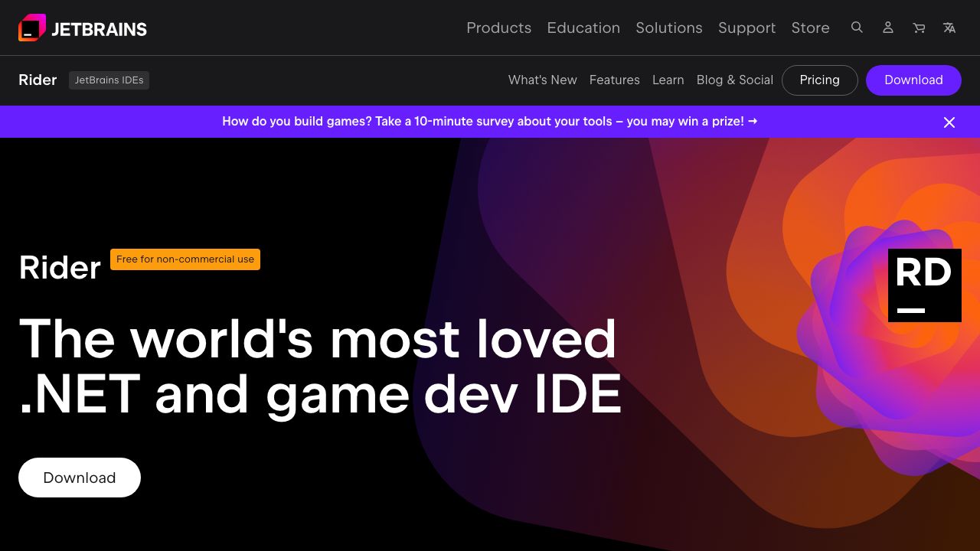
Task: Open the account profile icon
Action: [888, 28]
